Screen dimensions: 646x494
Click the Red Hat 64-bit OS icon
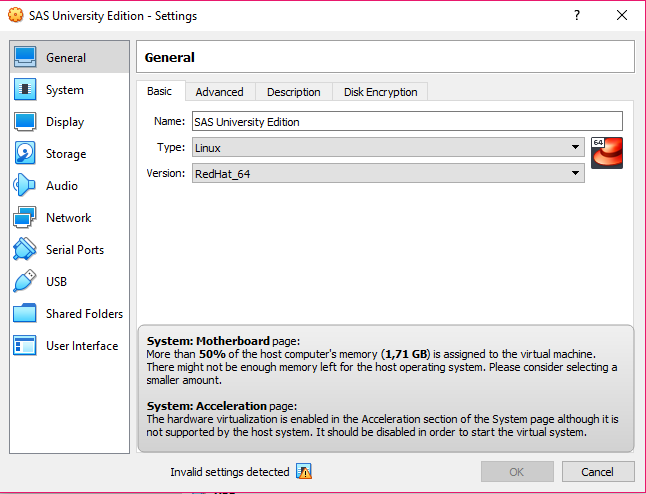(x=607, y=153)
